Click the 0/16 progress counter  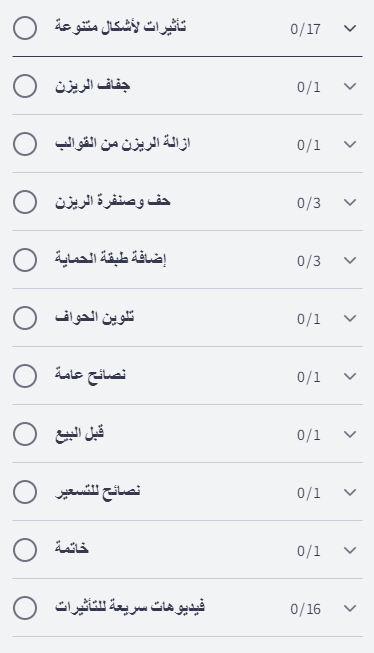point(305,609)
